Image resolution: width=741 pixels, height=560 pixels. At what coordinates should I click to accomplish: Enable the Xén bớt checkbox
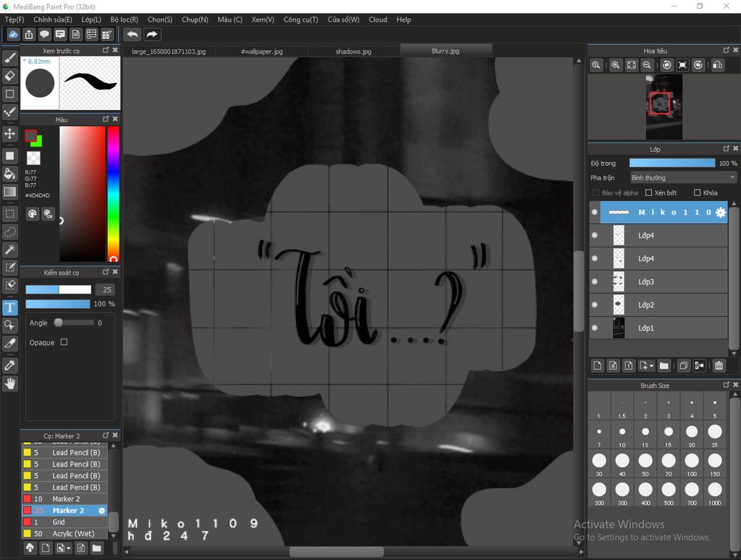pyautogui.click(x=649, y=192)
